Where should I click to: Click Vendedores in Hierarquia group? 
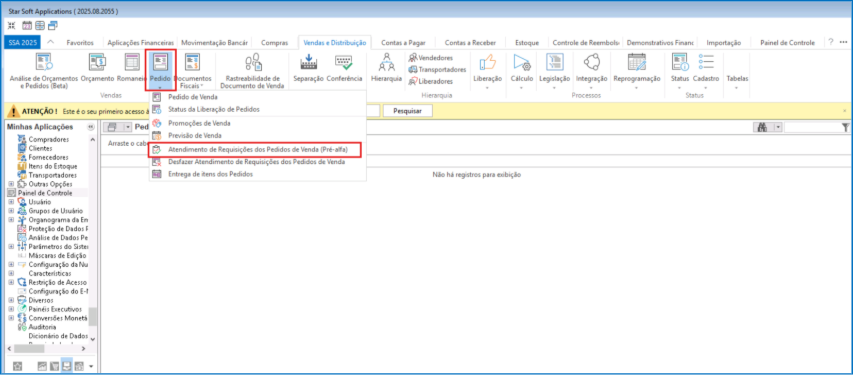click(x=430, y=58)
